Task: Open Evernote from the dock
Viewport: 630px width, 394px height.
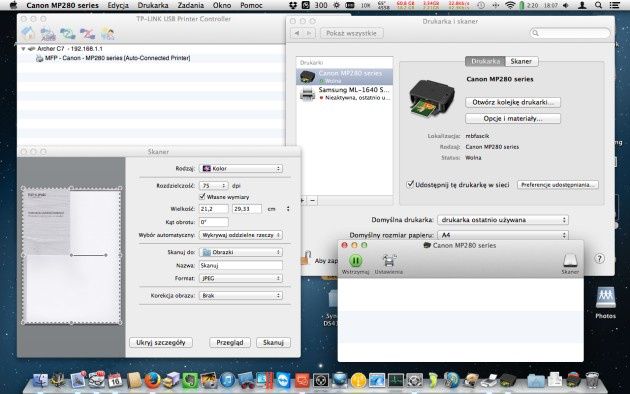Action: click(190, 380)
